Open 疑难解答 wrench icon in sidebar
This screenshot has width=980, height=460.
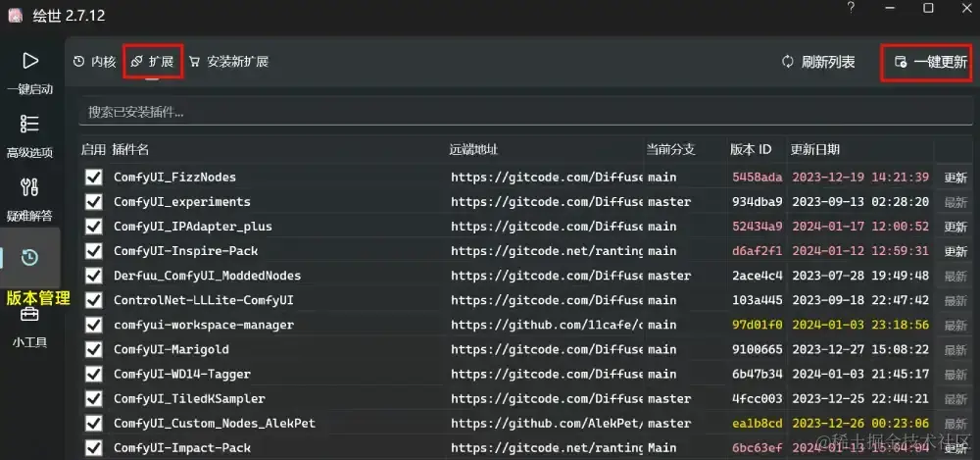pos(29,187)
